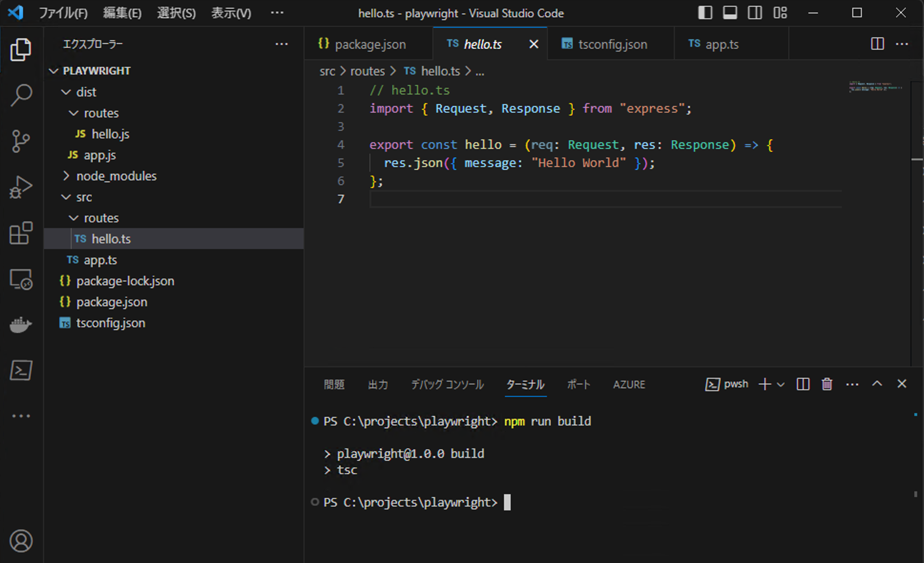This screenshot has height=563, width=924.
Task: Select hello.ts in the explorer tree
Action: click(174, 239)
